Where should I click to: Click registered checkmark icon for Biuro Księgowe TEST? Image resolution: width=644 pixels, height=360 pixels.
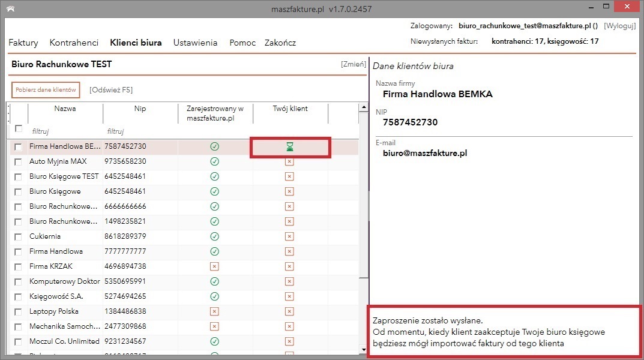coord(214,176)
